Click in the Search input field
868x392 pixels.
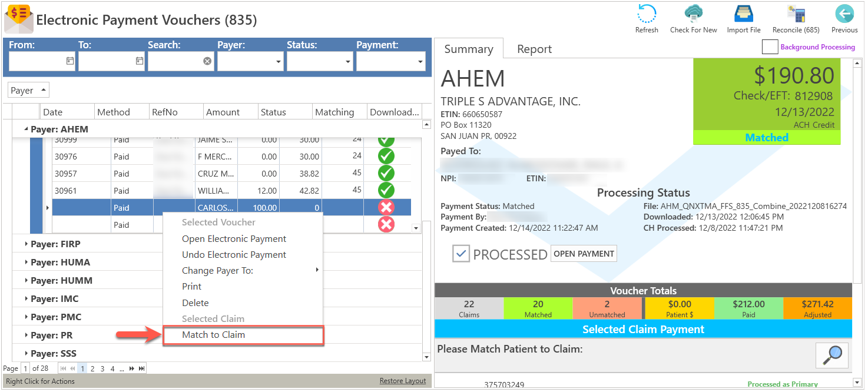point(175,61)
